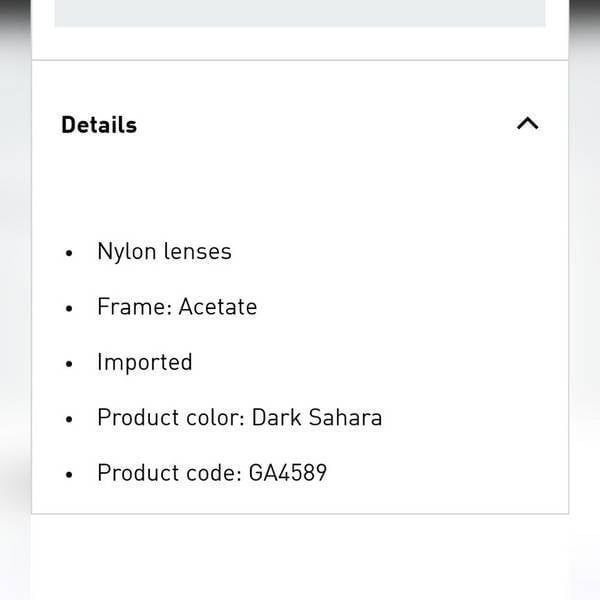
Task: Click the Product color: Dark Sahara line
Action: point(240,417)
